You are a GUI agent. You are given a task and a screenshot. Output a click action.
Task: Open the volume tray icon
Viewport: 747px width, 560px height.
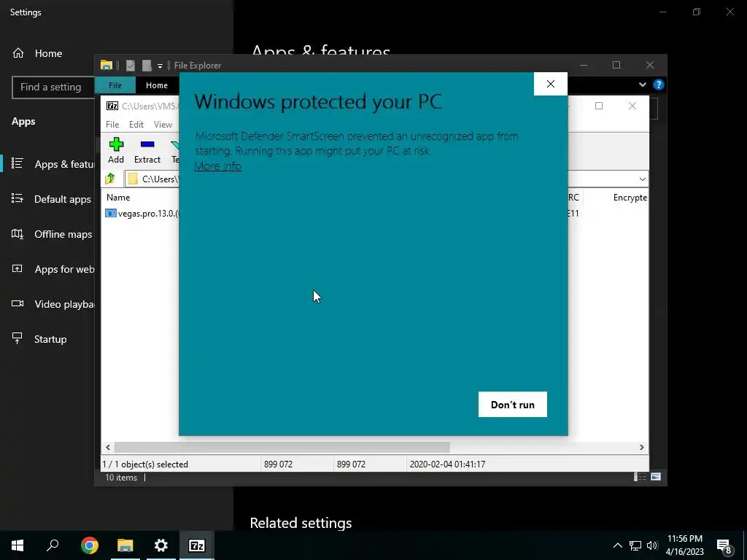tap(652, 545)
